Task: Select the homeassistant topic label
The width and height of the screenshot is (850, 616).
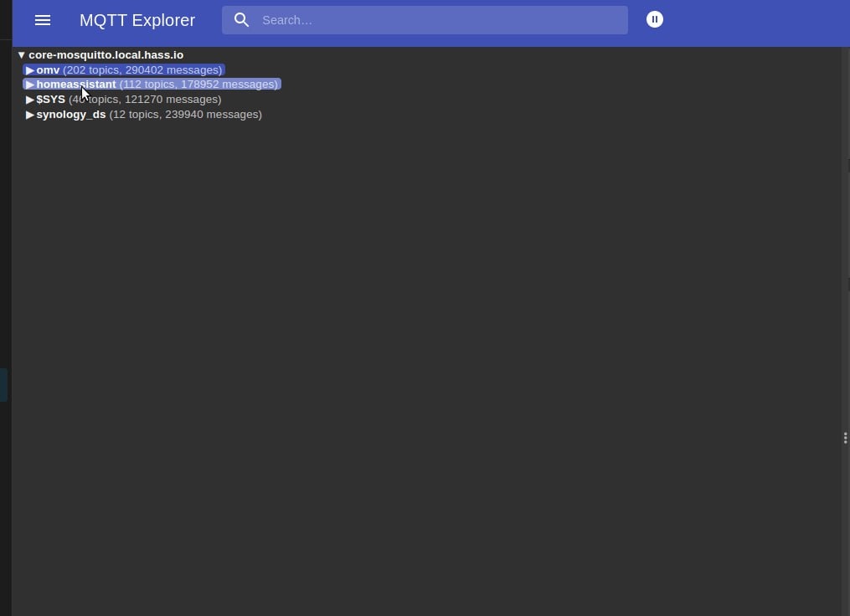Action: [x=76, y=85]
